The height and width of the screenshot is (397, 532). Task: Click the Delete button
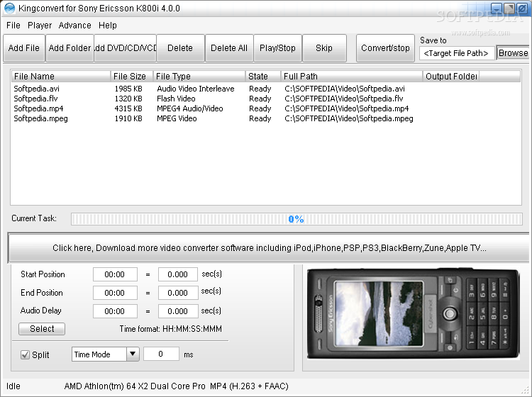pos(180,48)
